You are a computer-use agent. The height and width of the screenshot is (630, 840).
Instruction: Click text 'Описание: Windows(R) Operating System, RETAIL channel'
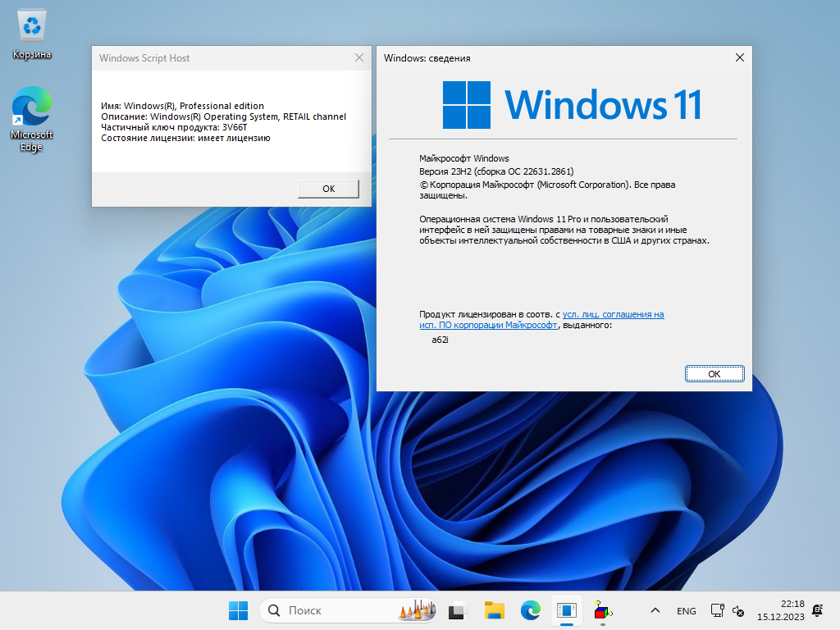pyautogui.click(x=223, y=116)
